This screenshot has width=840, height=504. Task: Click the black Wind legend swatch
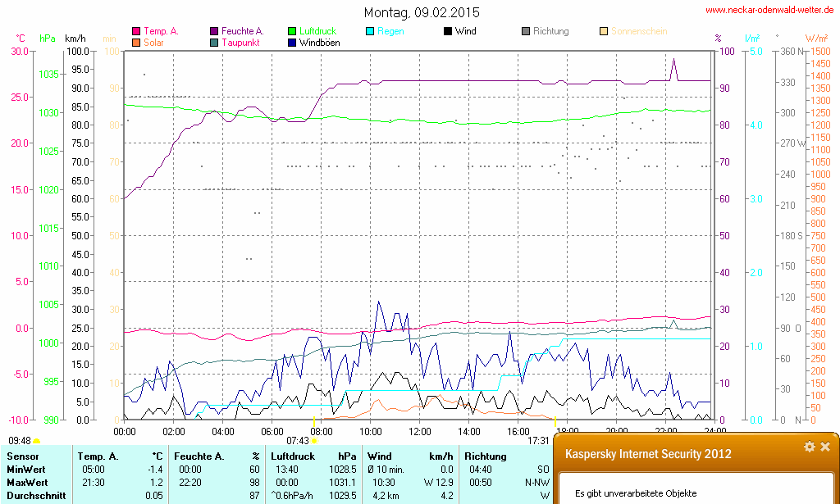click(448, 31)
